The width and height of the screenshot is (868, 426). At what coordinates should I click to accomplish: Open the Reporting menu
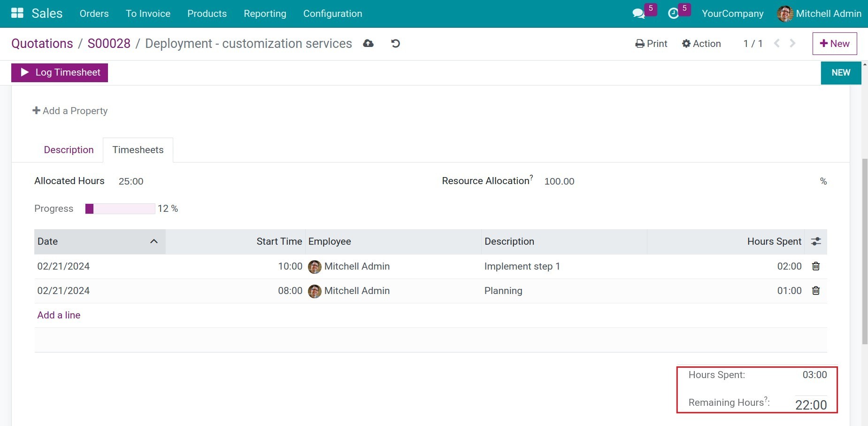(x=265, y=14)
